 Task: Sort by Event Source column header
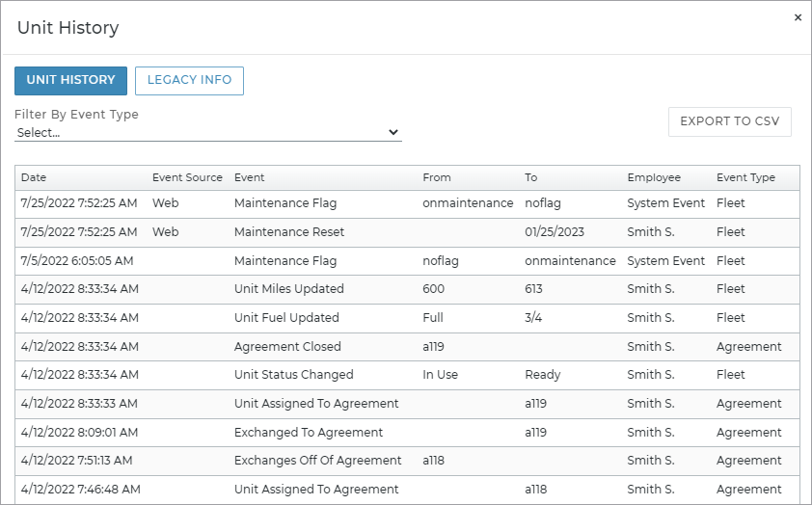[x=187, y=177]
